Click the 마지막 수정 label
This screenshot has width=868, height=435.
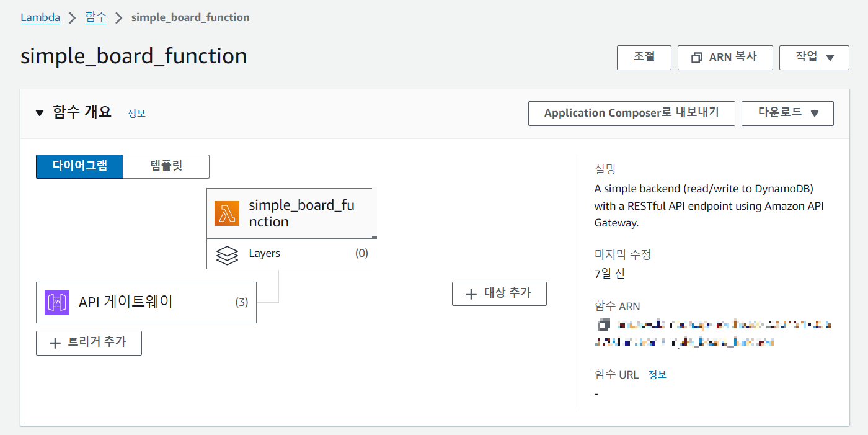(622, 254)
